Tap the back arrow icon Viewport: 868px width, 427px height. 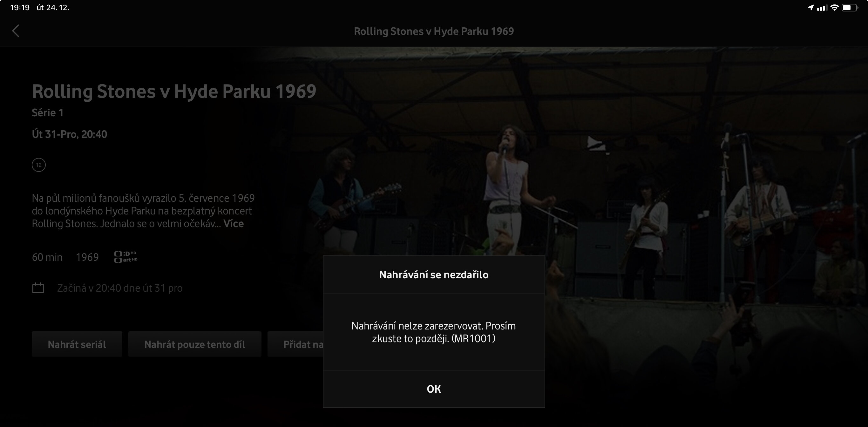coord(16,31)
